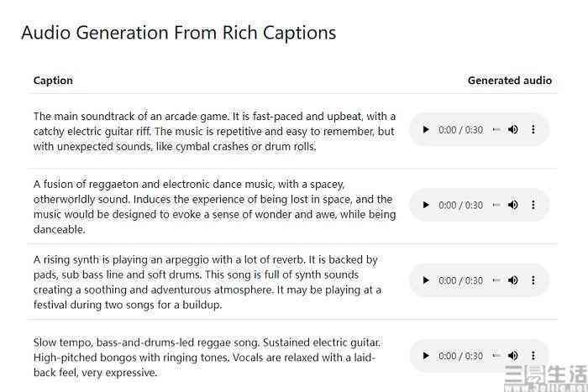The image size is (588, 392).
Task: Play the rising synth arpeggio audio
Action: [x=426, y=280]
